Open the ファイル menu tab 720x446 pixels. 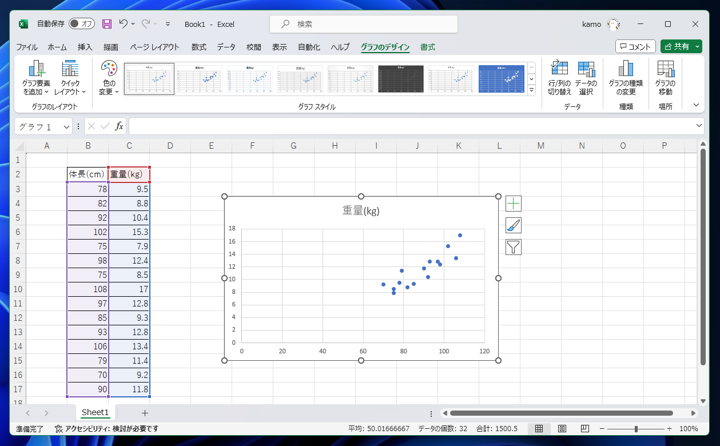[x=27, y=47]
